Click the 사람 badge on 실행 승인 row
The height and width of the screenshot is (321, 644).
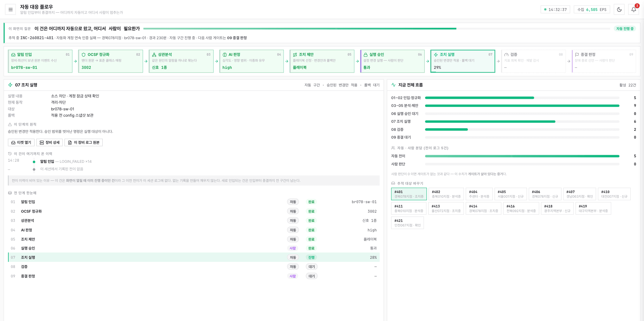click(x=293, y=248)
